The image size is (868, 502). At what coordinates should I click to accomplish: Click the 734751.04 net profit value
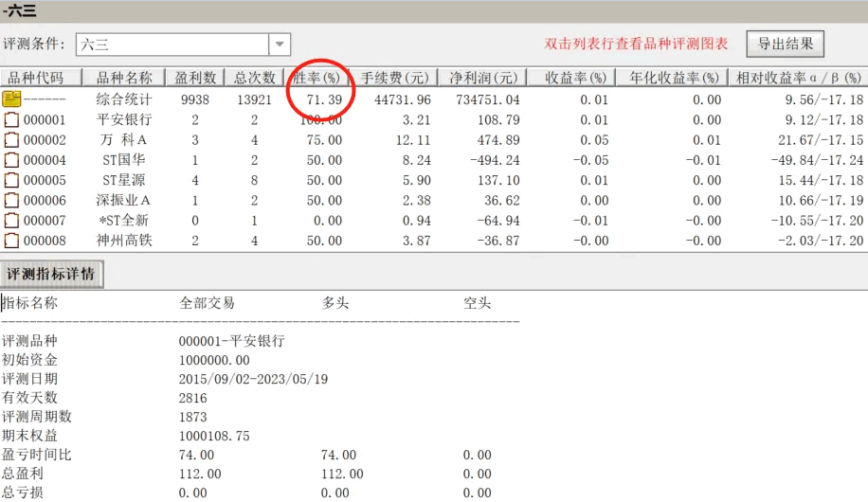[488, 99]
